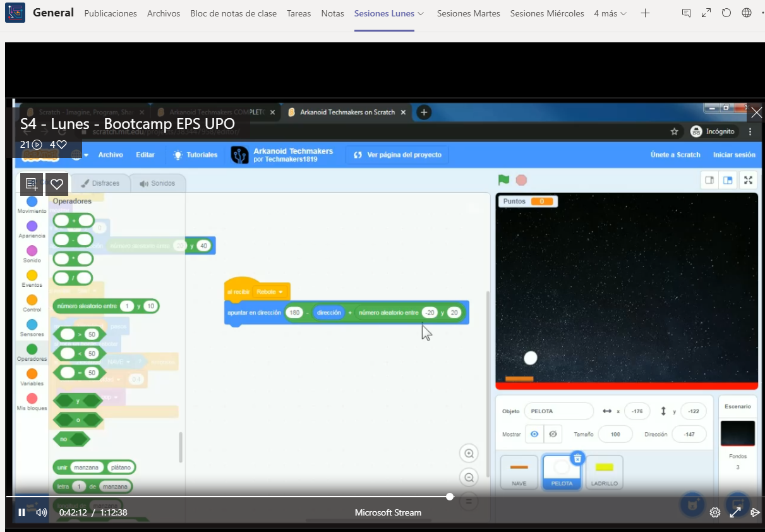The height and width of the screenshot is (532, 765).
Task: Open the Publicaciones tab
Action: point(111,13)
